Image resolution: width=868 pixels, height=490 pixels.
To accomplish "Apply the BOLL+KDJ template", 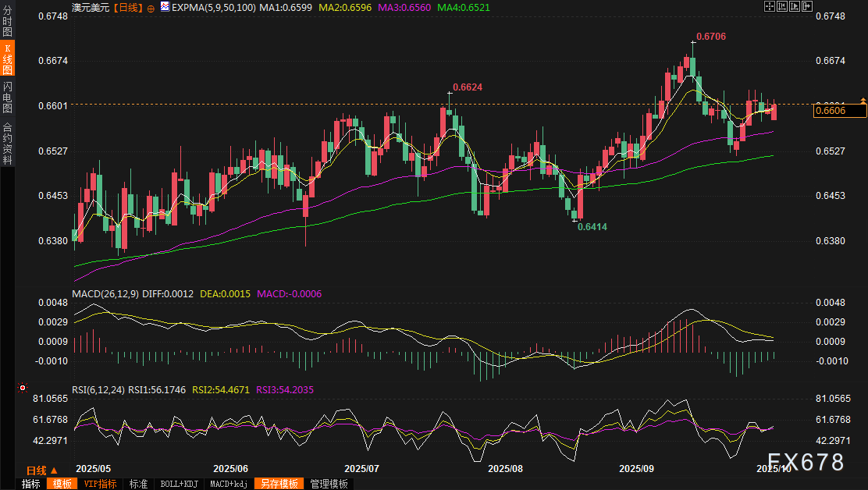I will click(179, 484).
